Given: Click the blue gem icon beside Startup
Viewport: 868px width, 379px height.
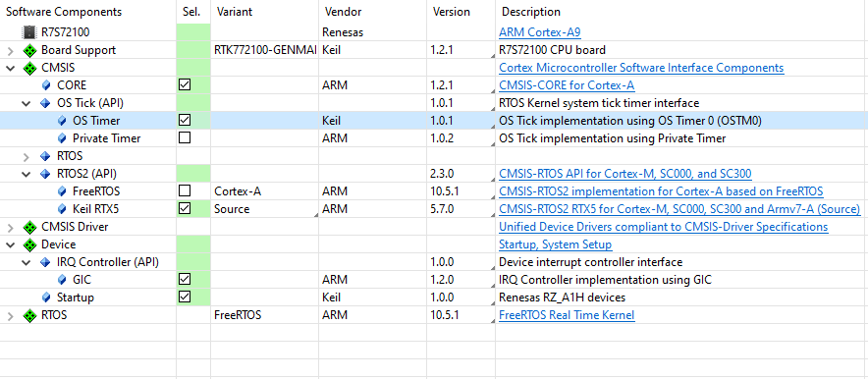Looking at the screenshot, I should (46, 298).
